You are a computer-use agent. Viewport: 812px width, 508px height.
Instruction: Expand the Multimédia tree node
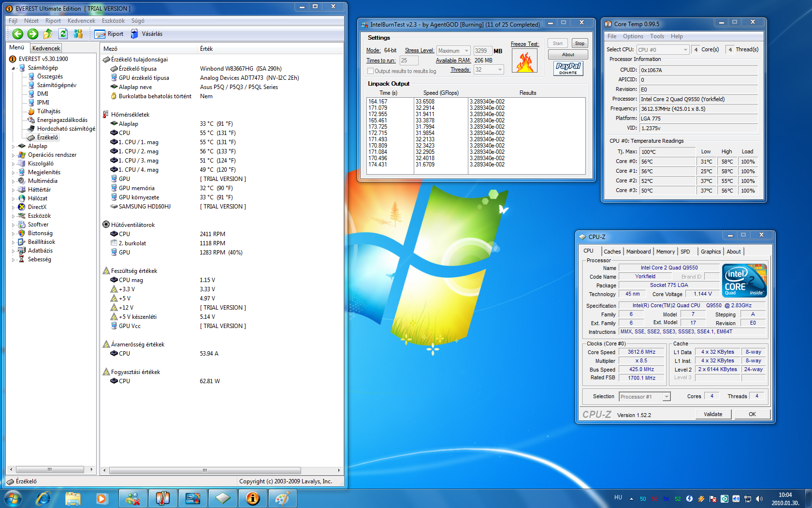coord(14,181)
